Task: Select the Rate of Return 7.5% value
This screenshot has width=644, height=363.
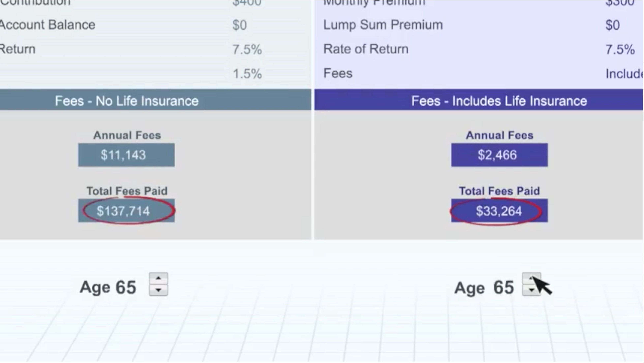Action: (x=620, y=49)
